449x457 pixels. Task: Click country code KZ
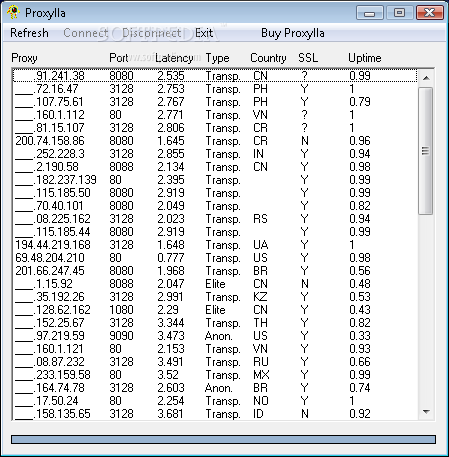(x=260, y=297)
